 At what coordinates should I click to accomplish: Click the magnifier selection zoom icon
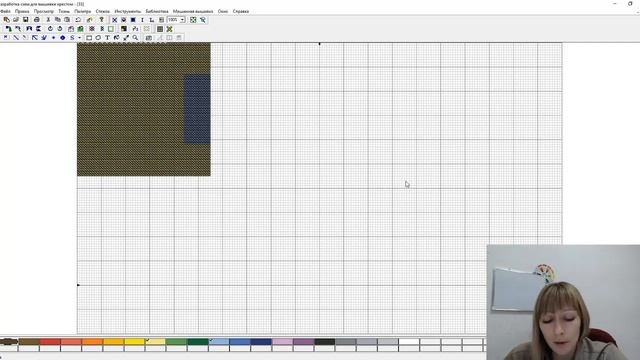(203, 20)
